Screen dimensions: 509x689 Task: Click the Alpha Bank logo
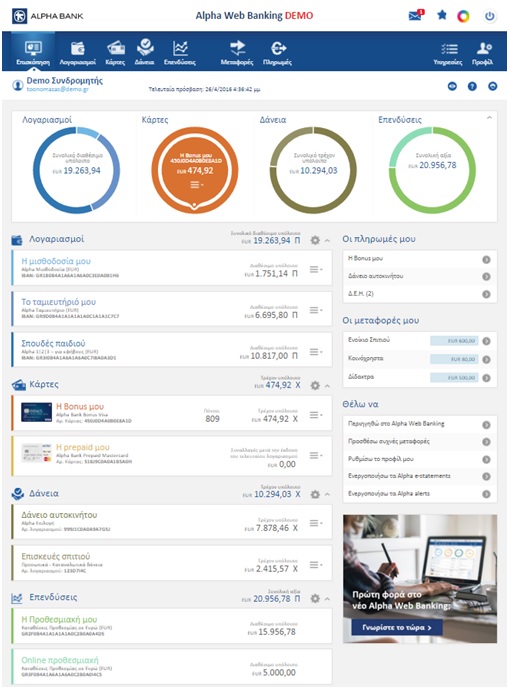(x=48, y=16)
